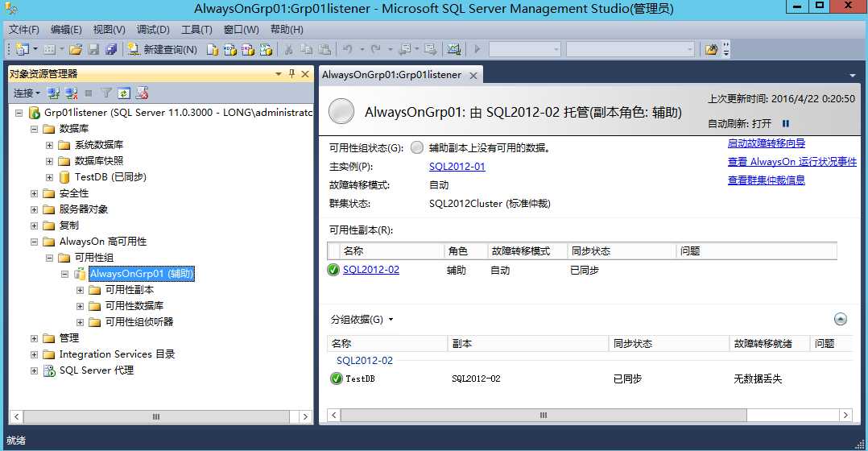Click the Find in Files folder icon
The width and height of the screenshot is (868, 451).
(x=711, y=49)
